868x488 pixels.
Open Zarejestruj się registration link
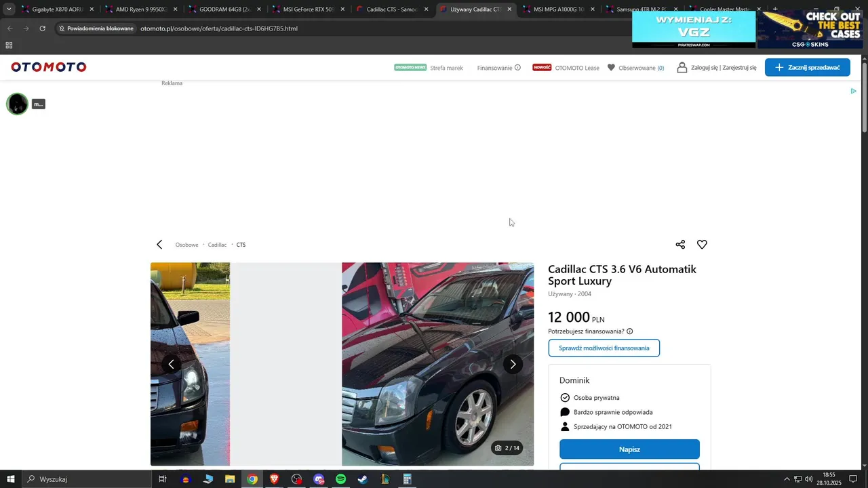click(x=739, y=68)
